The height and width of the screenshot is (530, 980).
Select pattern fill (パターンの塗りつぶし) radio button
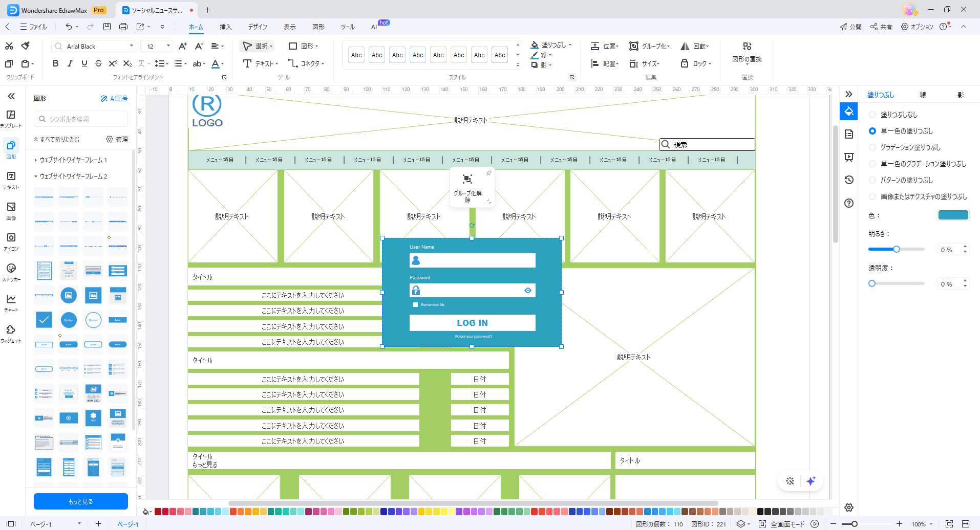[872, 180]
